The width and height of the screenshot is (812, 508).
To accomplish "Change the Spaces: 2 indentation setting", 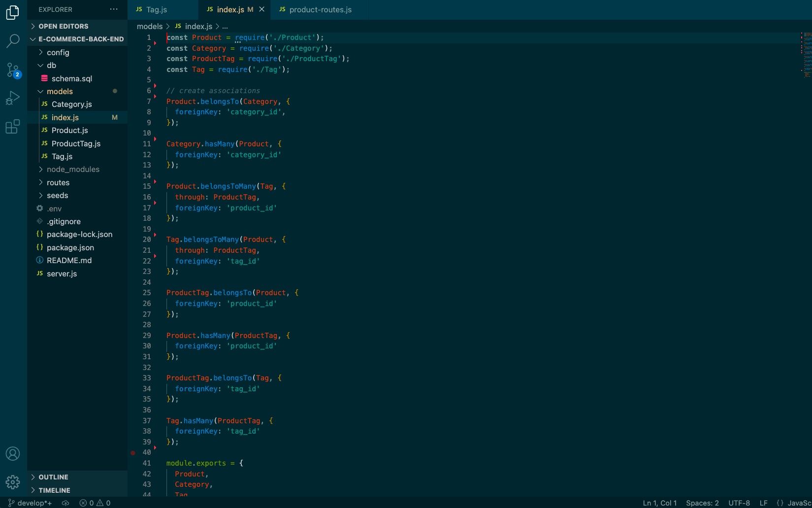I will pos(702,503).
